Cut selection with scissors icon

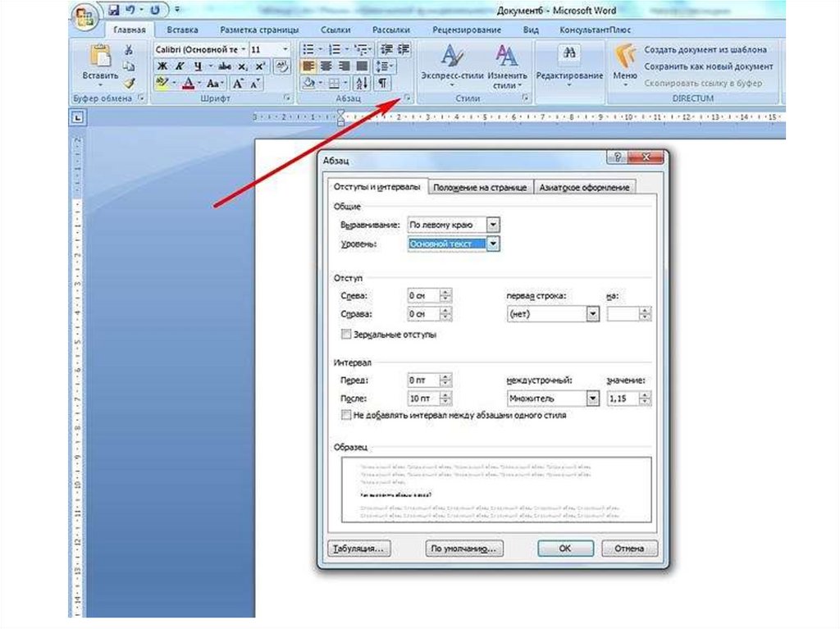pyautogui.click(x=129, y=50)
